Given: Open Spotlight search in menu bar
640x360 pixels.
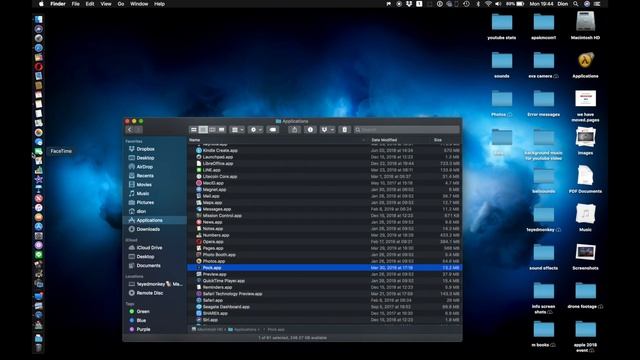Looking at the screenshot, I should pyautogui.click(x=576, y=4).
